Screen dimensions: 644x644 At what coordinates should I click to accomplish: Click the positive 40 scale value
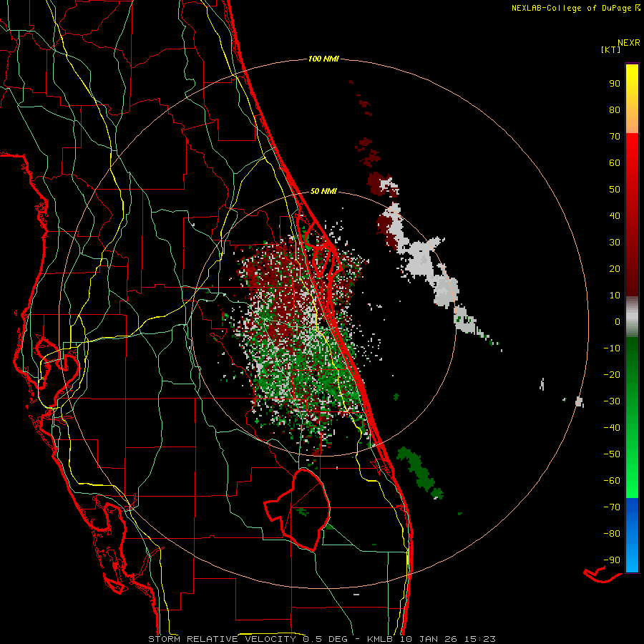[x=615, y=216]
